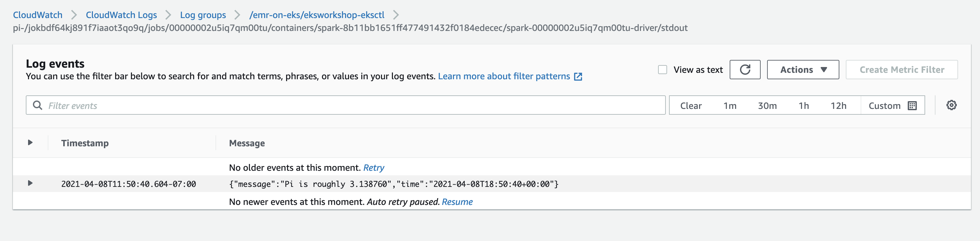Click the calendar icon beside Custom
This screenshot has width=980, height=241.
[912, 106]
